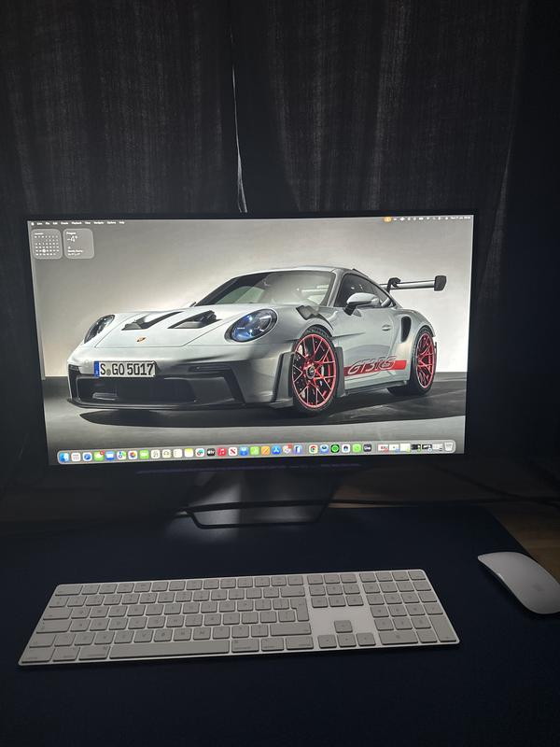The width and height of the screenshot is (560, 747).
Task: Launch Safari from the Dock
Action: click(x=87, y=457)
